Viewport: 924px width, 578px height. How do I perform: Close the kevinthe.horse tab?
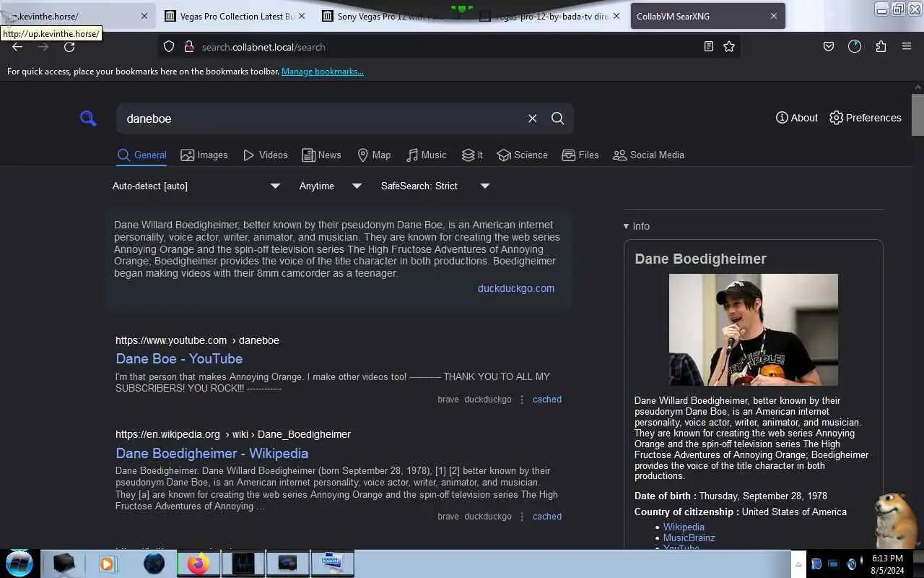144,16
